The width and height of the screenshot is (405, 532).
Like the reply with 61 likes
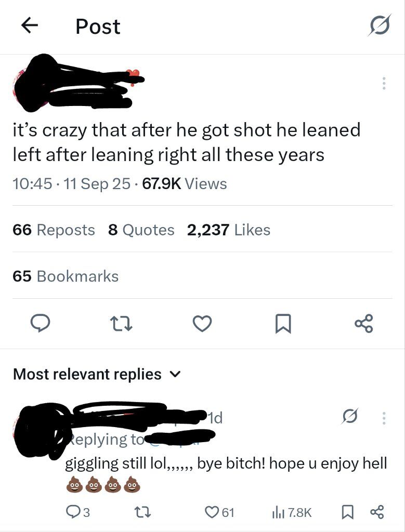(220, 512)
